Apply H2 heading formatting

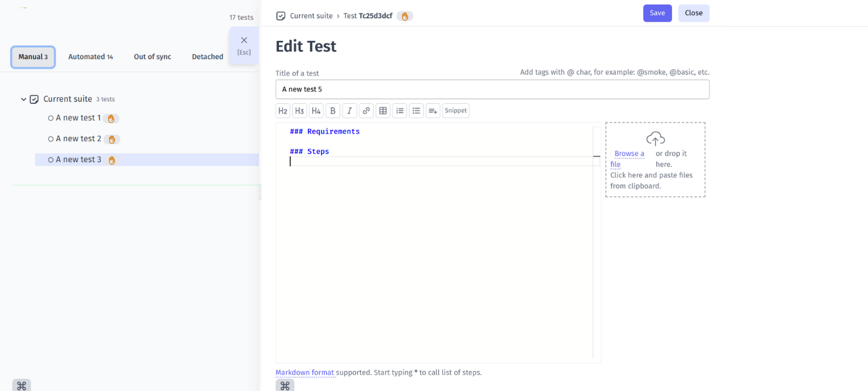point(282,110)
